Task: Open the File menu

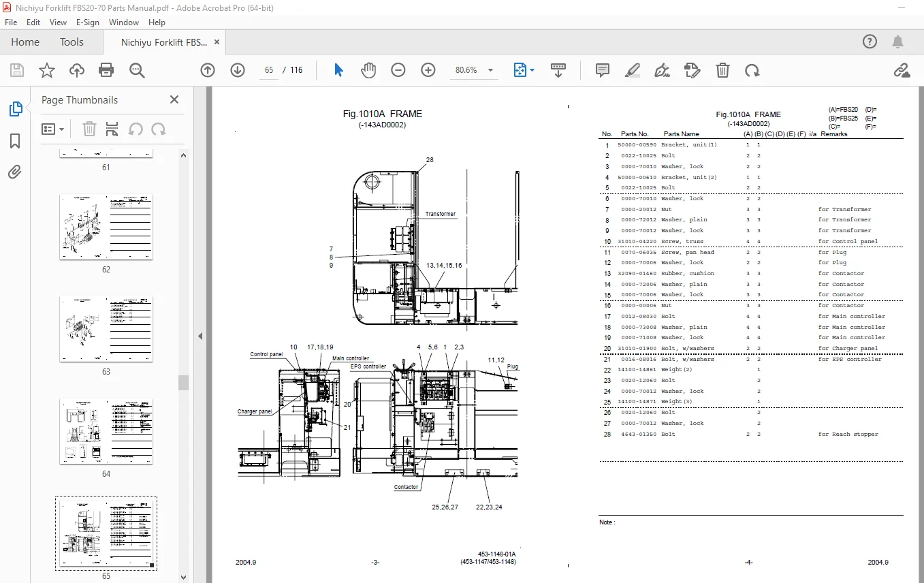Action: point(11,22)
